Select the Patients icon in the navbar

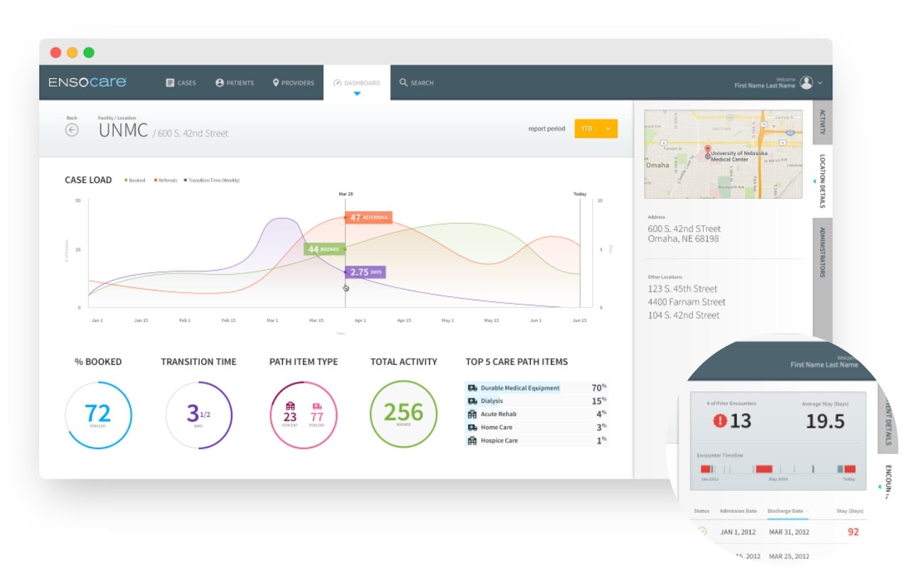219,82
